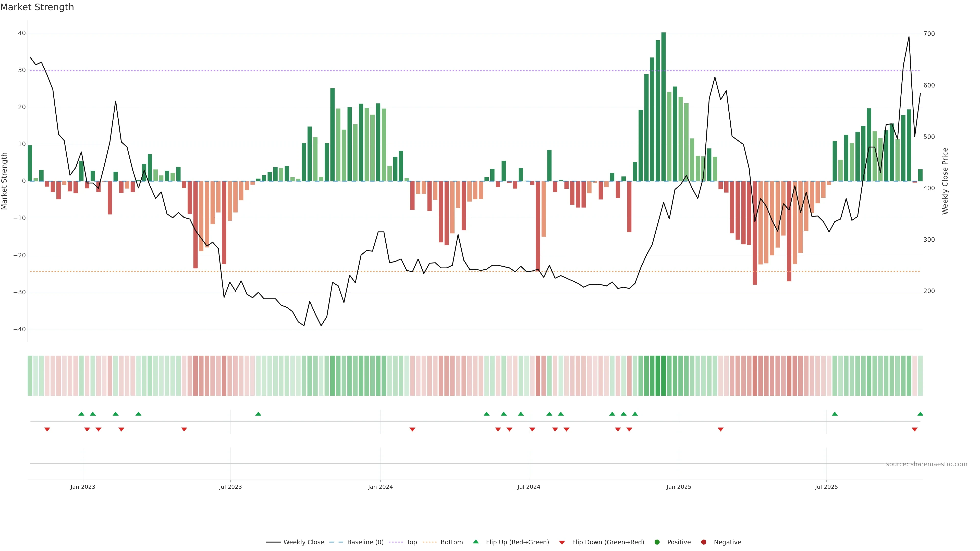The width and height of the screenshot is (980, 551).
Task: Click the first red flip-down triangle on left
Action: 47,429
